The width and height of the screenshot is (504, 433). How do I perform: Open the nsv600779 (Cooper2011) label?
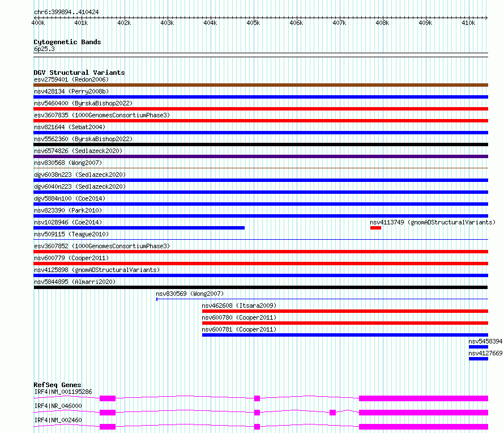click(x=71, y=258)
